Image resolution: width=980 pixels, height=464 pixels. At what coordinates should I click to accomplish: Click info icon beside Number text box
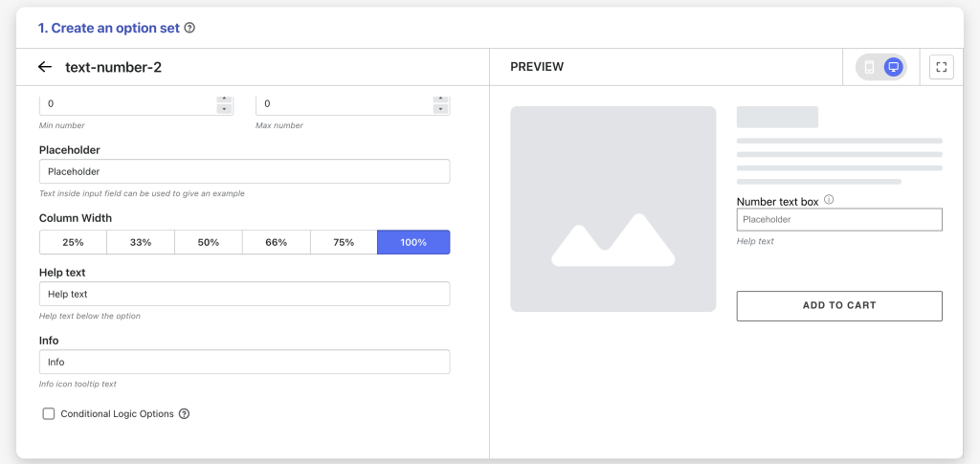pyautogui.click(x=830, y=200)
